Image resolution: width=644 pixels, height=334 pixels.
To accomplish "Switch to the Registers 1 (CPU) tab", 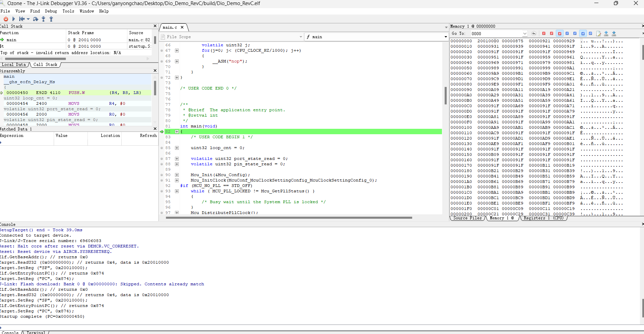I will click(x=544, y=218).
